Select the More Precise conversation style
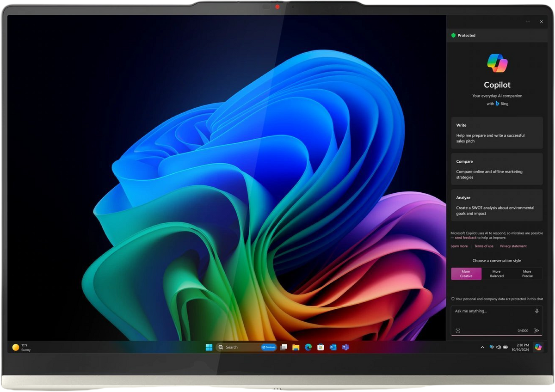The image size is (555, 392). click(x=527, y=274)
